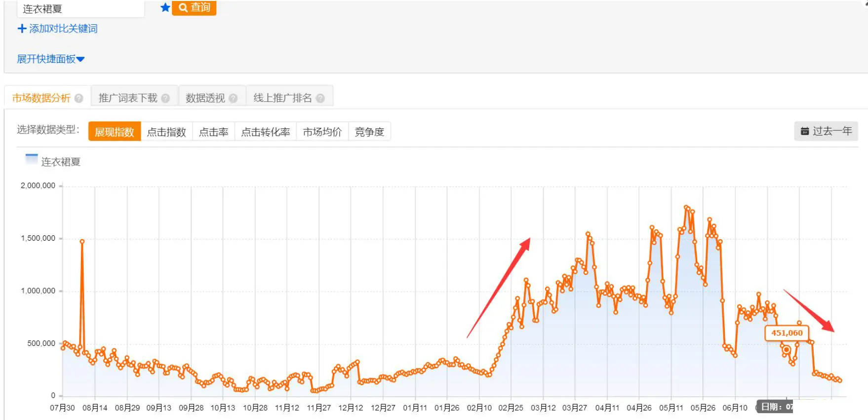868x420 pixels.
Task: Click the plus icon to add comparison keyword
Action: pyautogui.click(x=22, y=29)
